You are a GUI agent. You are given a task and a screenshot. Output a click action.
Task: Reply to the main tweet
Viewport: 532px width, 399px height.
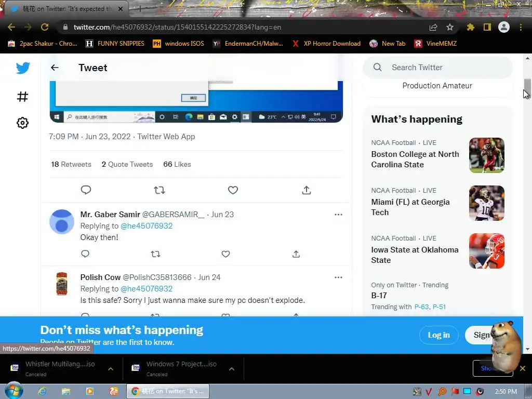click(x=86, y=190)
